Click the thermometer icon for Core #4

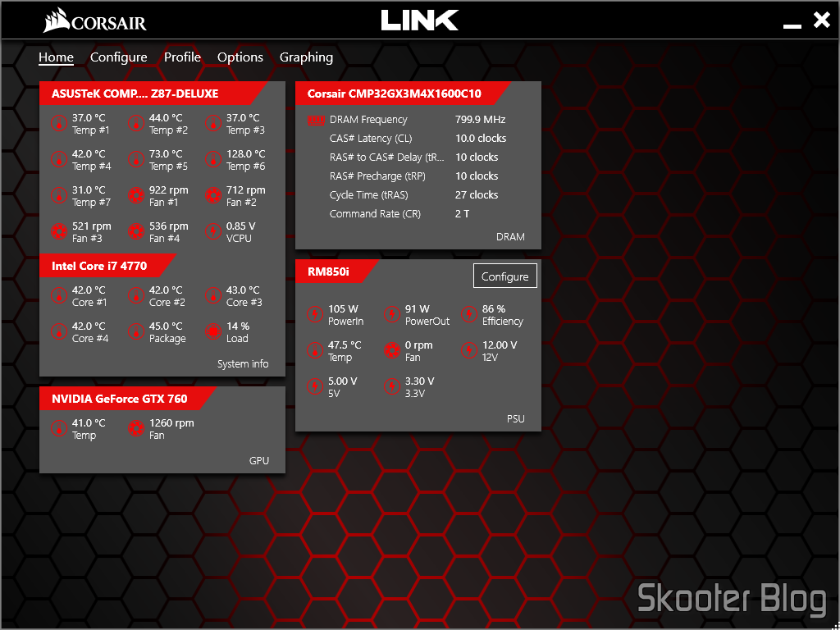[x=58, y=331]
